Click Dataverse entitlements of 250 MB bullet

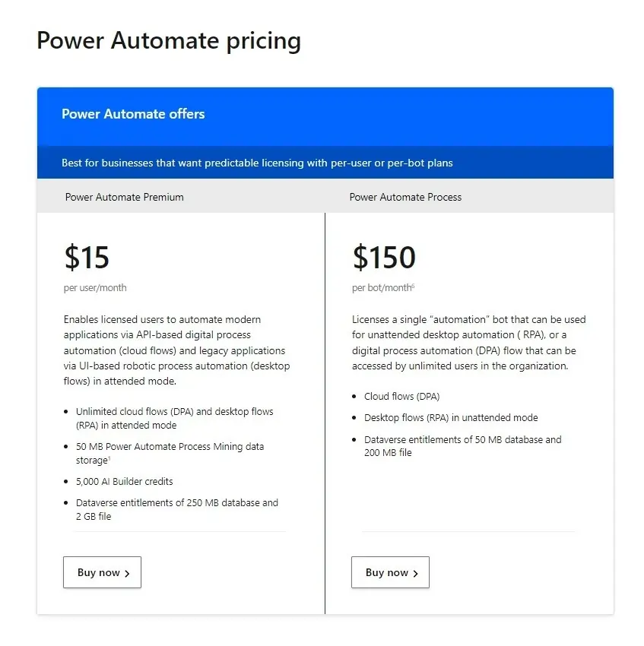coord(177,509)
